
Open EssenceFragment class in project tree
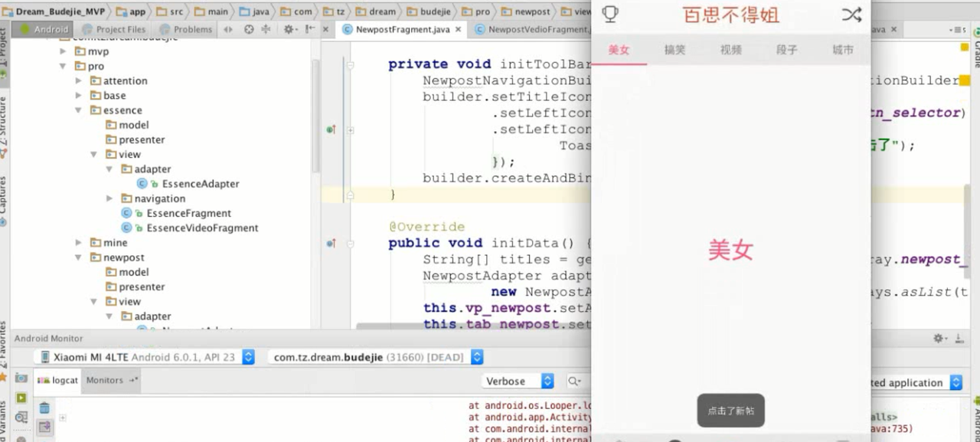(x=177, y=213)
